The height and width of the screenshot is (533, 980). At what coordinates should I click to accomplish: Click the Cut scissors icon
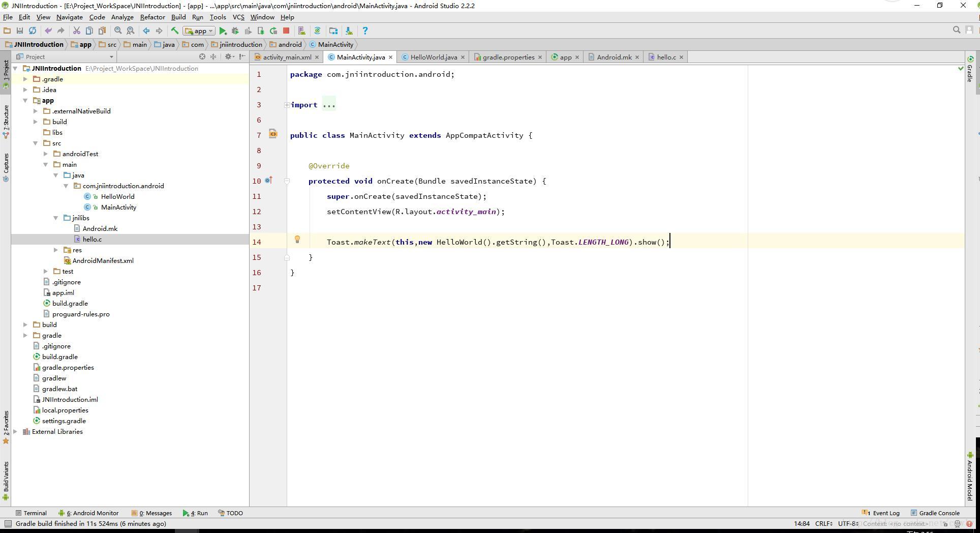77,31
